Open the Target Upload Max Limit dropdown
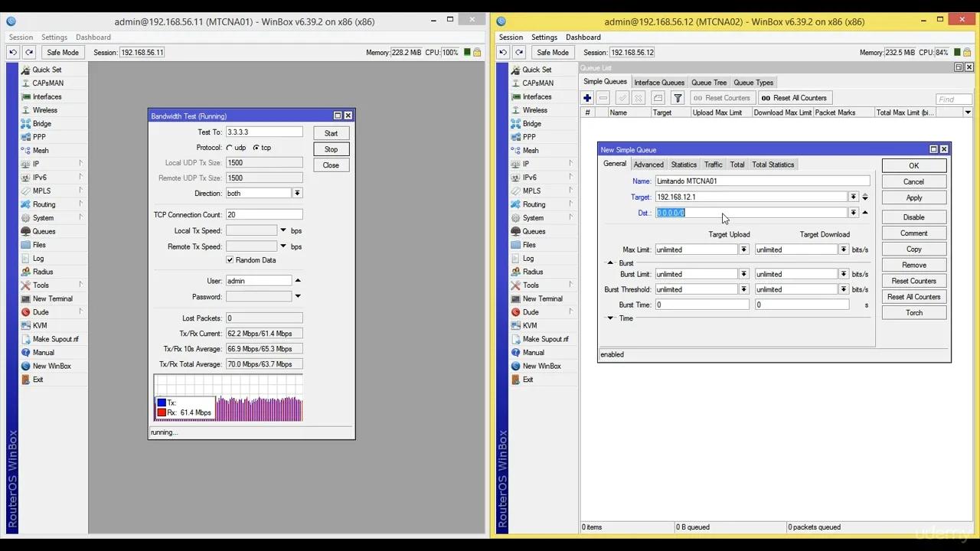The width and height of the screenshot is (980, 551). coord(743,249)
